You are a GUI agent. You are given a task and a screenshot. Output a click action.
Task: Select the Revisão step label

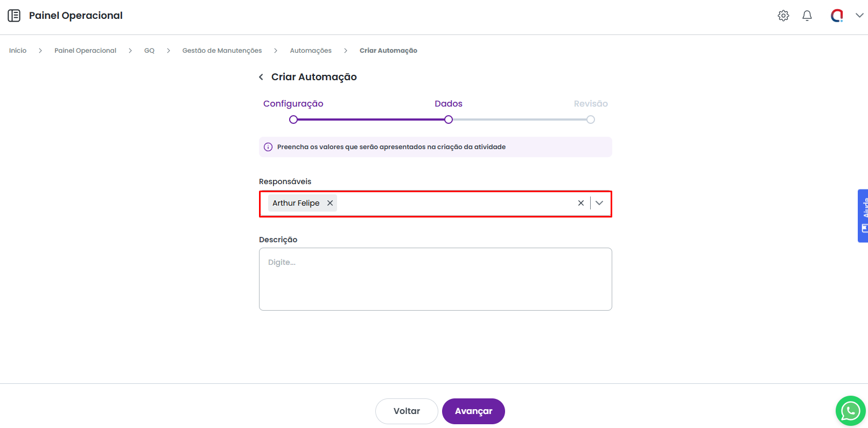tap(591, 103)
